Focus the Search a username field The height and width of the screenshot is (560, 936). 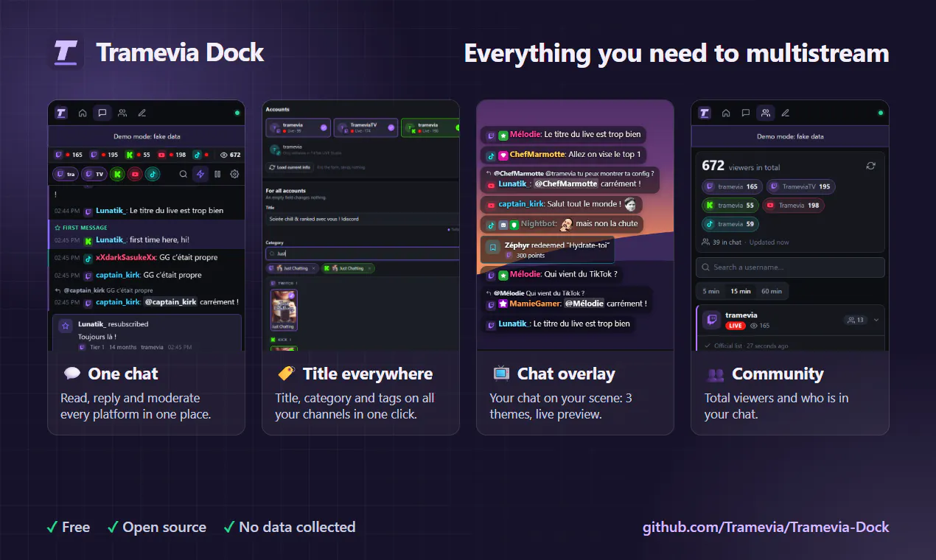[790, 267]
